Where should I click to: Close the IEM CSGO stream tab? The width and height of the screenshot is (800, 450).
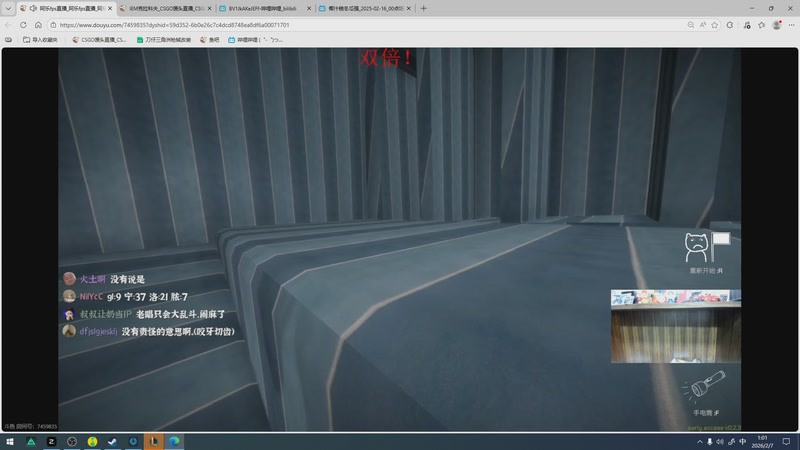coord(209,8)
